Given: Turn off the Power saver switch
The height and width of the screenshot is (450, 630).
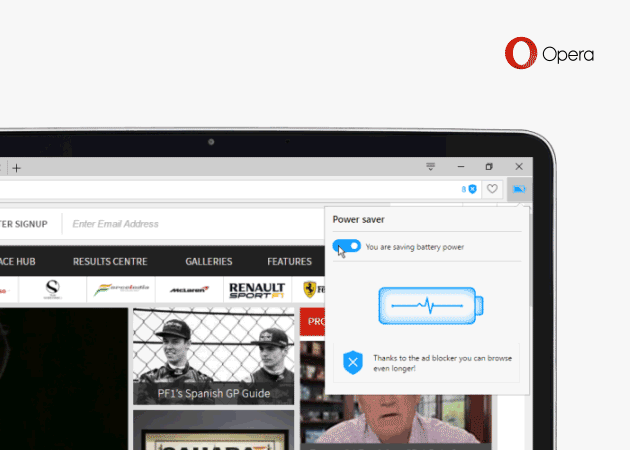Looking at the screenshot, I should click(x=346, y=246).
